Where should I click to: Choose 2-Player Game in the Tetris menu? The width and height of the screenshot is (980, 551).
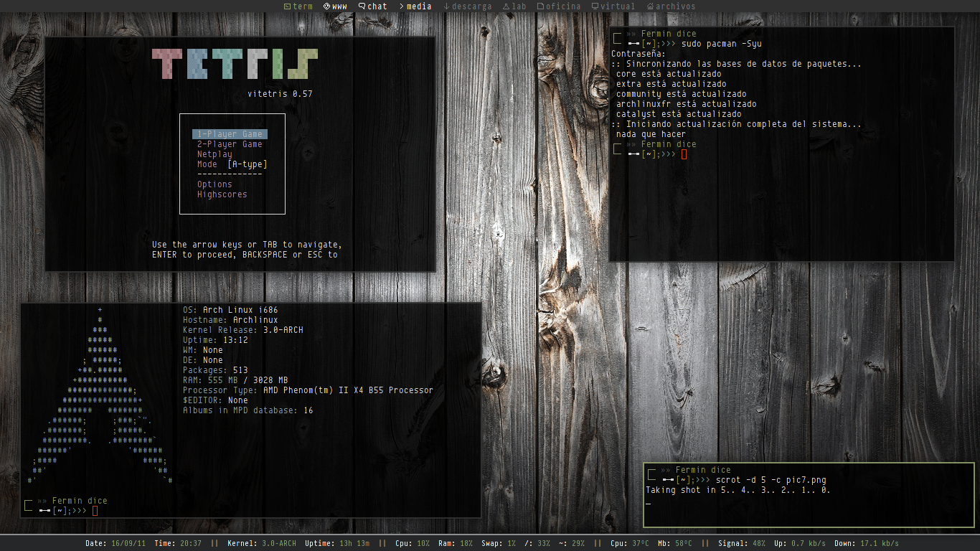pos(230,144)
